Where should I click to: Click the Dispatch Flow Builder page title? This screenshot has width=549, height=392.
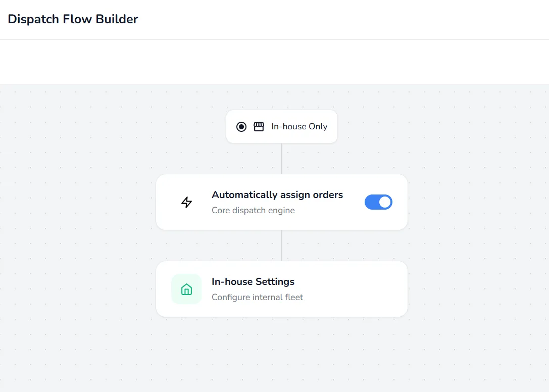pyautogui.click(x=73, y=19)
